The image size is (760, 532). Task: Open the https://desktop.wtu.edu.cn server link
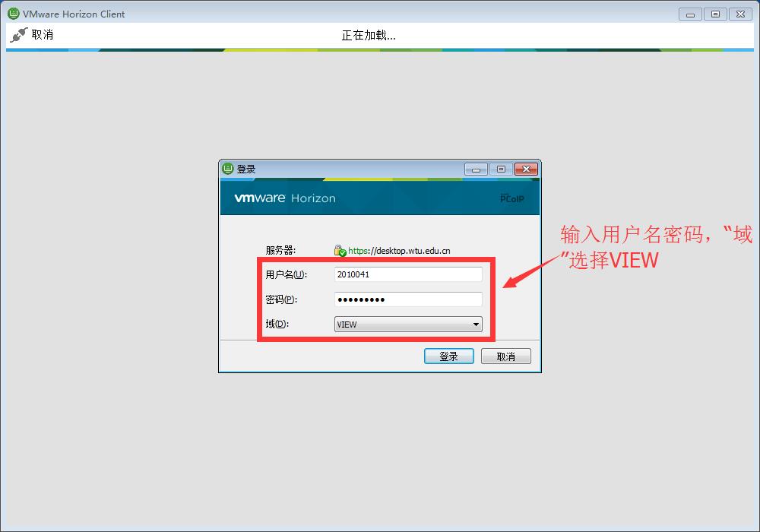click(399, 251)
